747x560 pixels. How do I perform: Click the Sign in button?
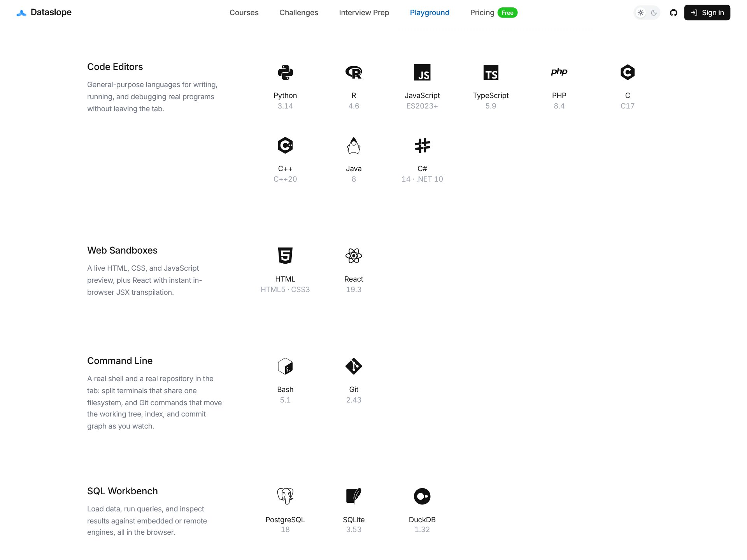coord(707,12)
